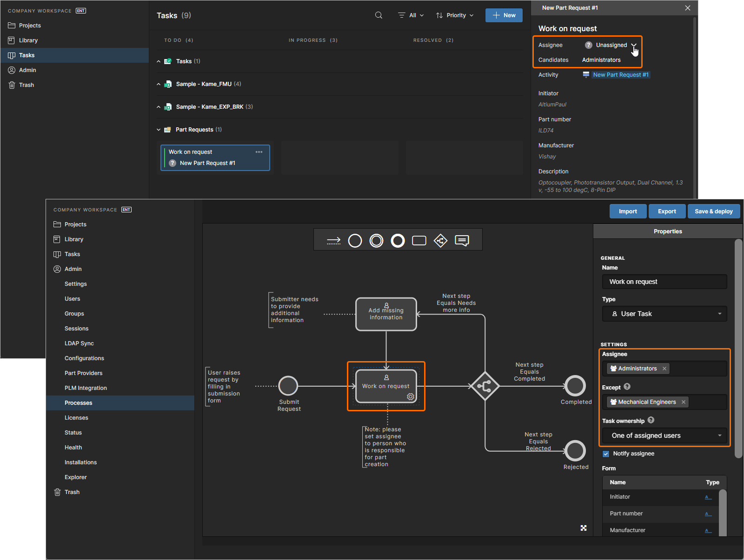Click the fullscreen icon in the diagram canvas
744x560 pixels.
point(584,528)
